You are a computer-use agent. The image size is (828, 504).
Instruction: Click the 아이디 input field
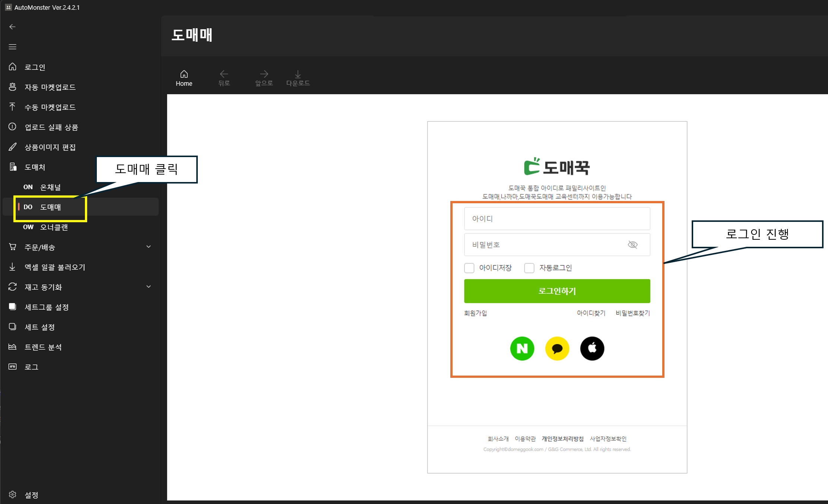557,218
